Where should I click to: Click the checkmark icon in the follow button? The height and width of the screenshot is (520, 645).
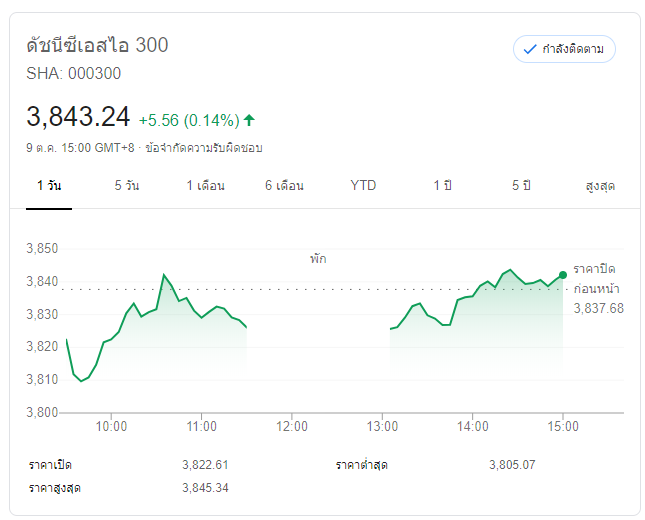pos(530,49)
